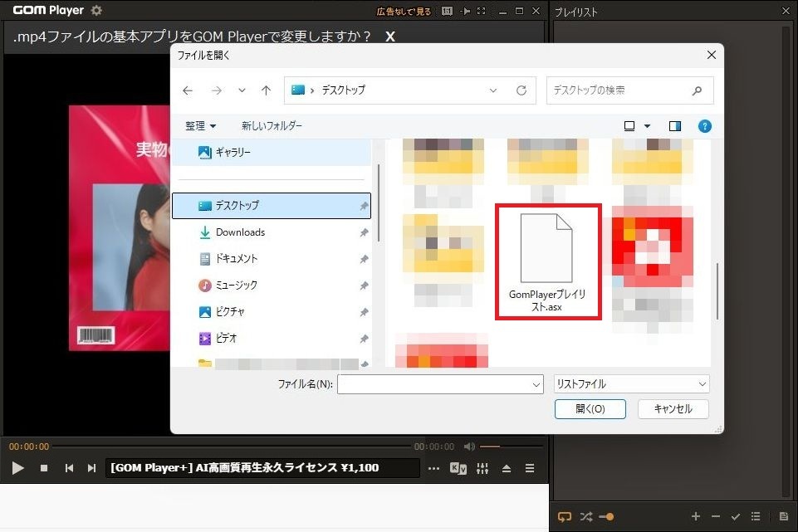Select Downloads in the navigation pane
Image resolution: width=798 pixels, height=532 pixels.
click(240, 232)
